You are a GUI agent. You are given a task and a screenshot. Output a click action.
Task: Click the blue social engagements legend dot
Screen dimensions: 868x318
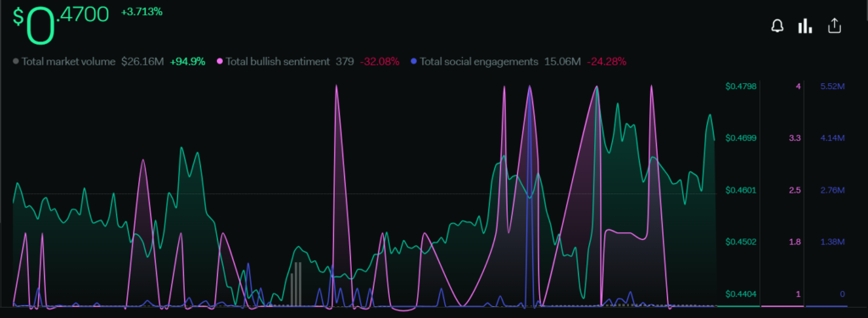click(414, 62)
